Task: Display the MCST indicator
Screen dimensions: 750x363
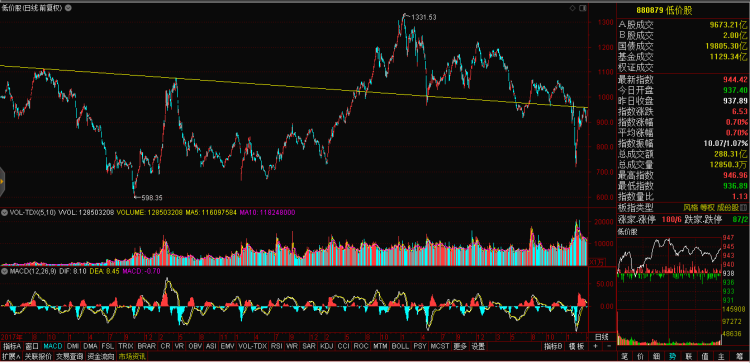Action: point(440,346)
